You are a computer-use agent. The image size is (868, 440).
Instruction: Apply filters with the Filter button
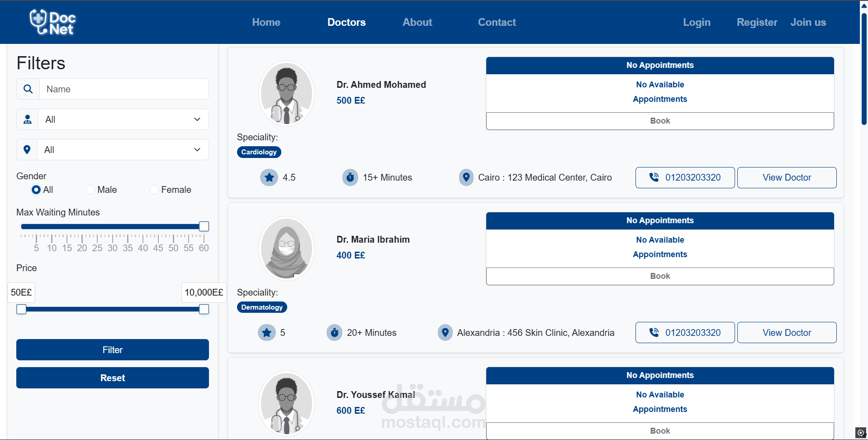[113, 350]
